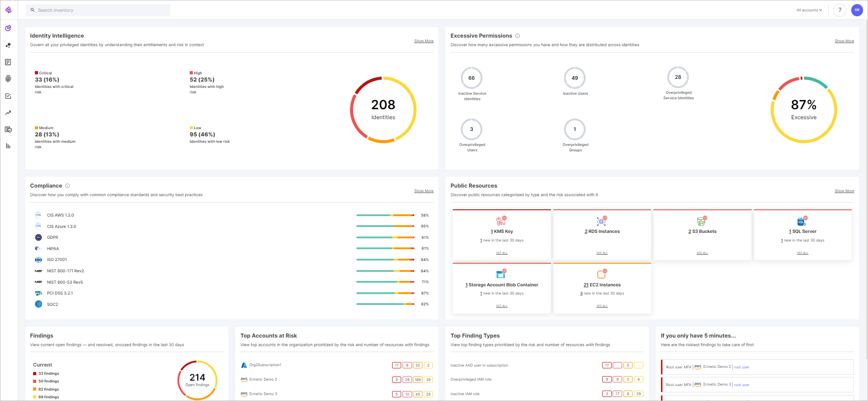The width and height of the screenshot is (868, 401).
Task: Click the PCI DSS logo icon
Action: click(x=38, y=293)
